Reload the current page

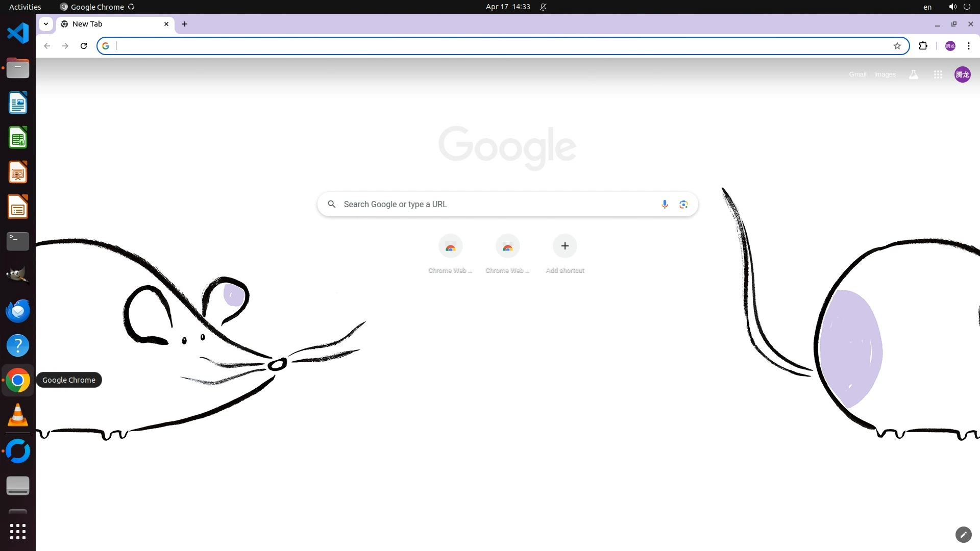coord(84,46)
